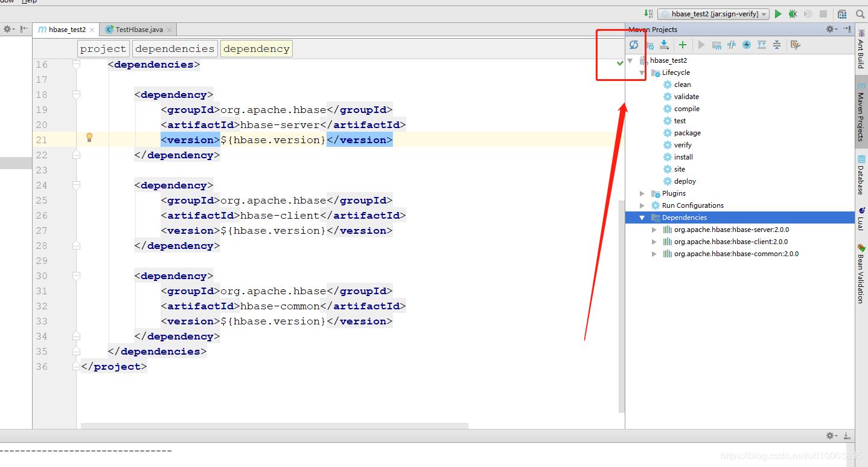Open left panel gear settings menu

(9, 29)
